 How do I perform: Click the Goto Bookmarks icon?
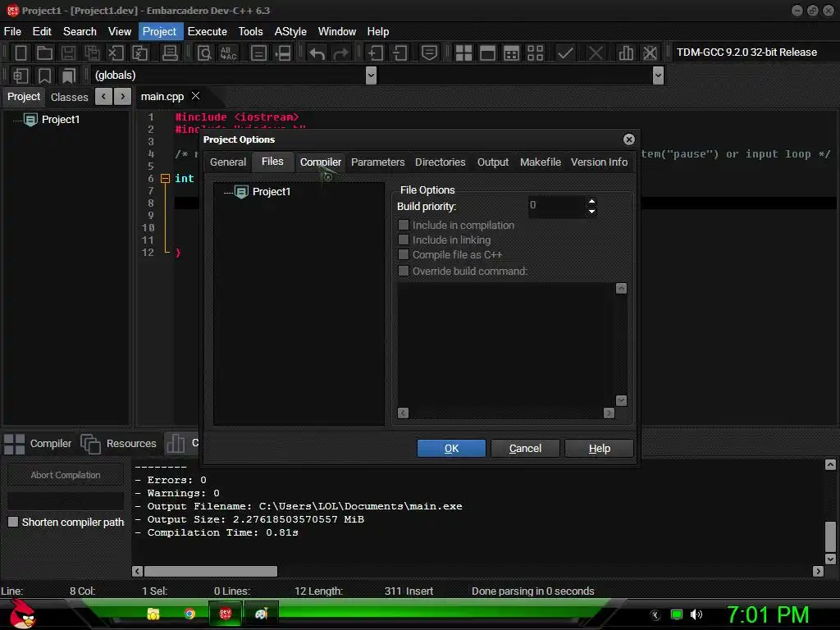(x=68, y=75)
